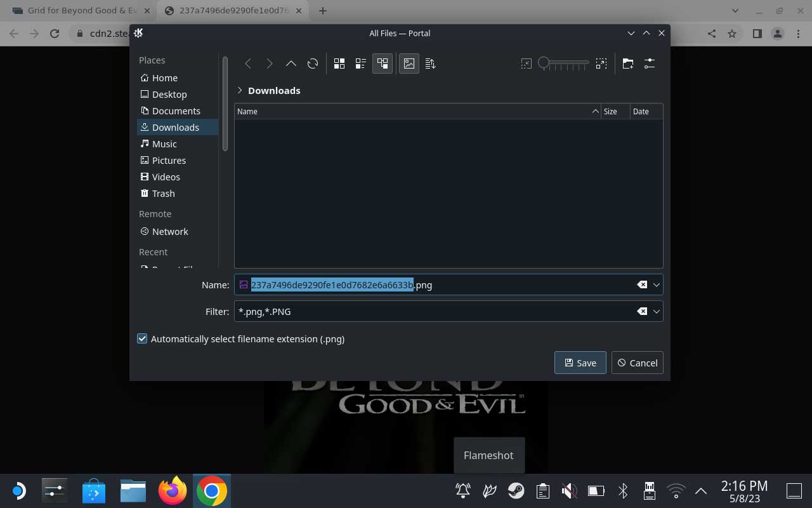The height and width of the screenshot is (508, 812).
Task: Open the application launcher in taskbar
Action: pos(18,491)
